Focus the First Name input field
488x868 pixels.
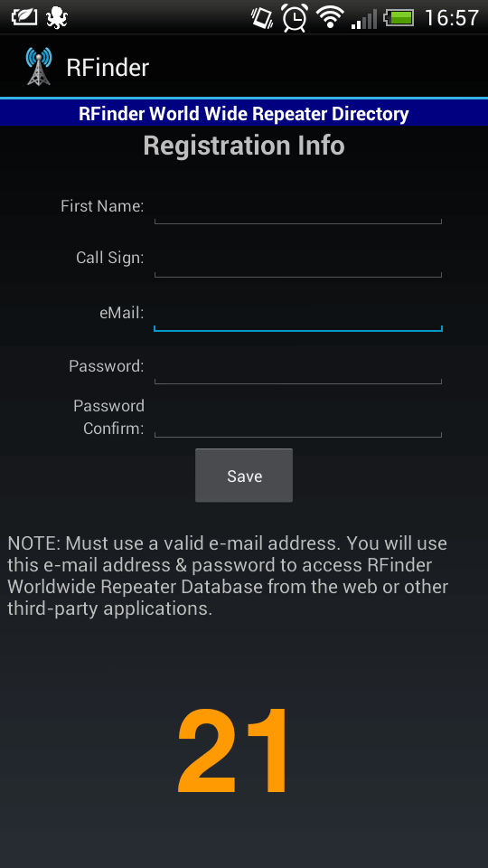(x=297, y=208)
